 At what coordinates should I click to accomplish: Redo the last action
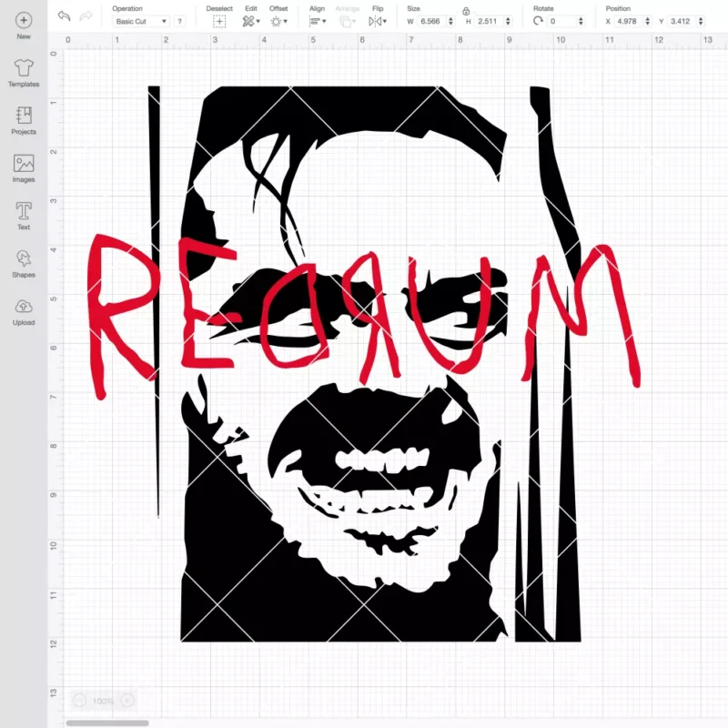tap(86, 16)
